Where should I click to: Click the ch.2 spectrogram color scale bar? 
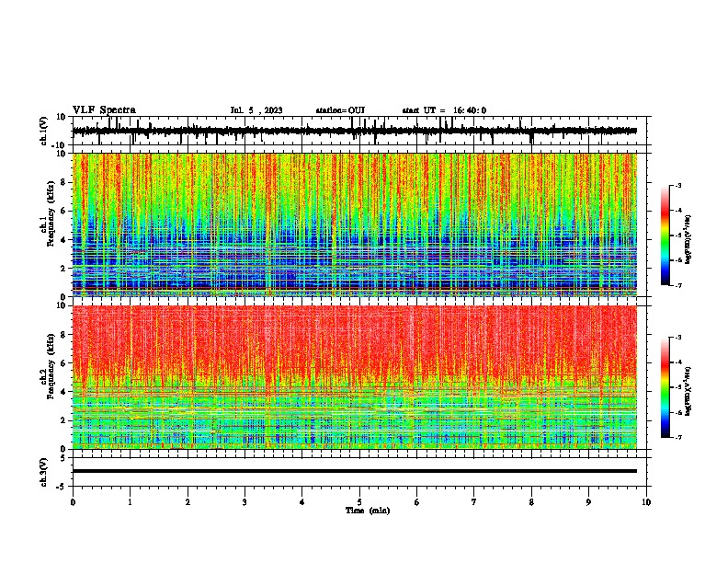tap(665, 387)
